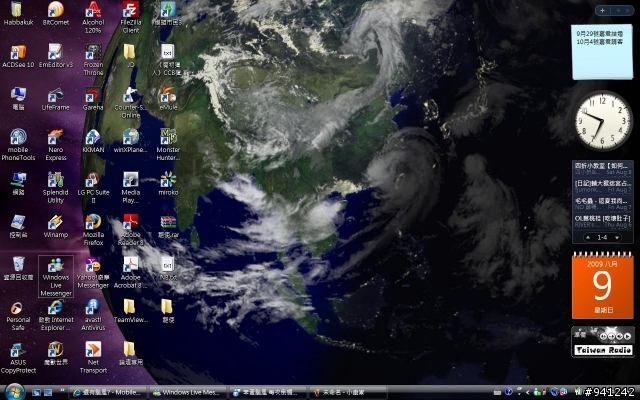Launch the Media Player shortcut
This screenshot has height=400, width=640.
[x=131, y=188]
